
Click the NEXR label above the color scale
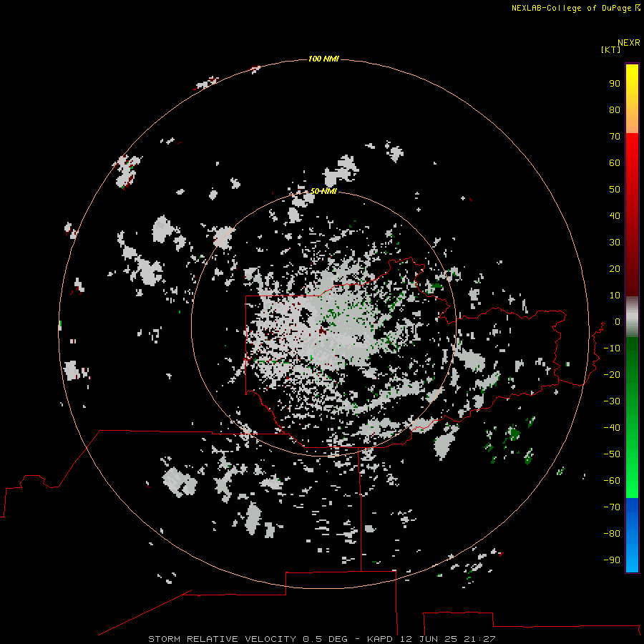pyautogui.click(x=629, y=43)
